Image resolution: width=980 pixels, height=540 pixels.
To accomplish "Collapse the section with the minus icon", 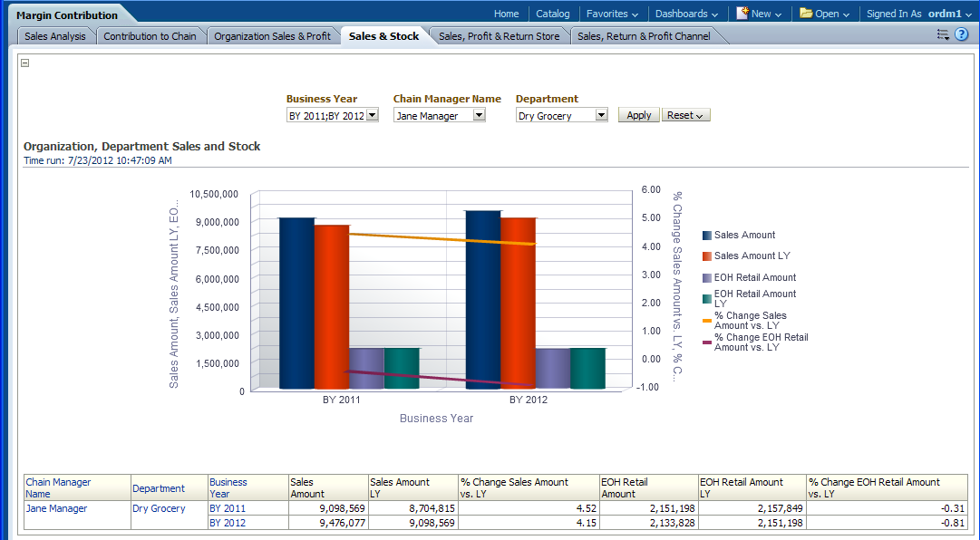I will [24, 63].
